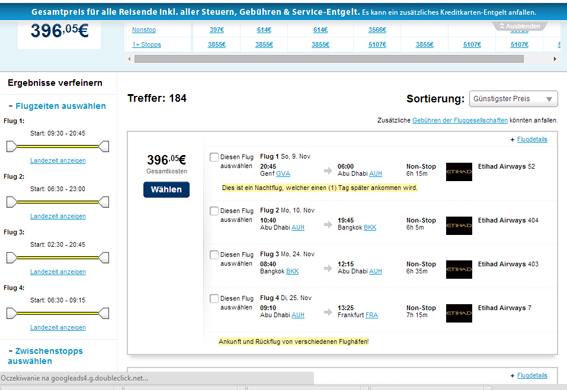Click arrow icon in Flug 2 row
The width and height of the screenshot is (567, 390).
point(328,224)
